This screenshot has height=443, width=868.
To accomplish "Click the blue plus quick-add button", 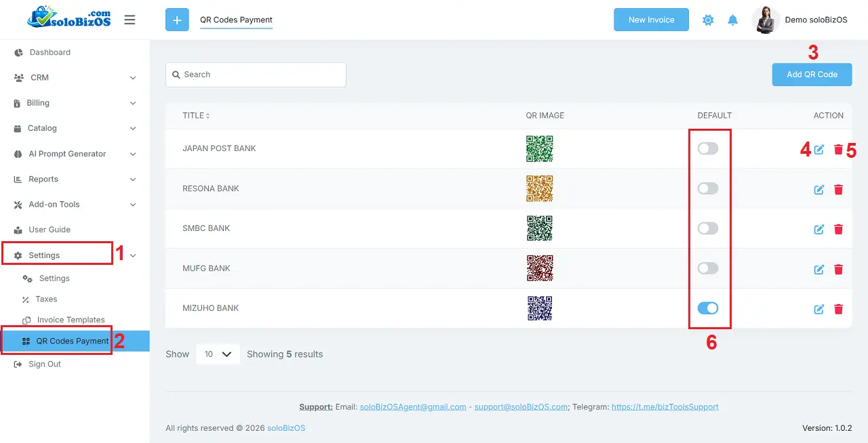I will coord(177,20).
